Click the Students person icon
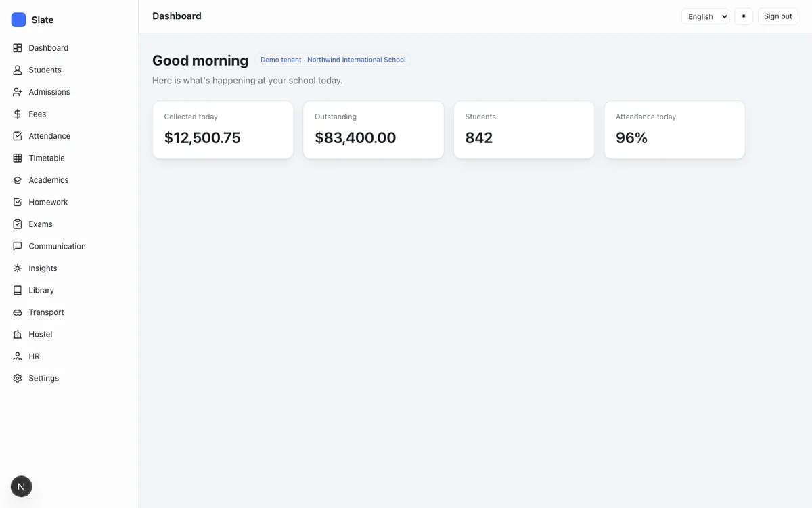 point(18,70)
